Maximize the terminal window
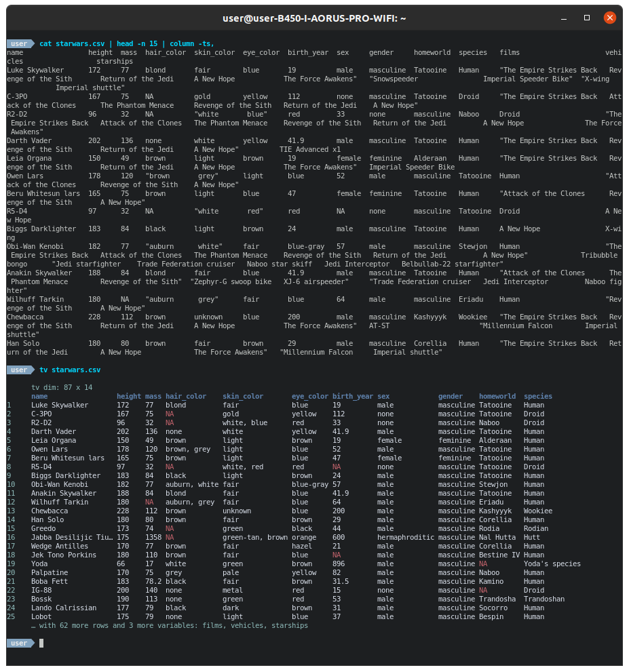This screenshot has width=629, height=672. [x=587, y=18]
